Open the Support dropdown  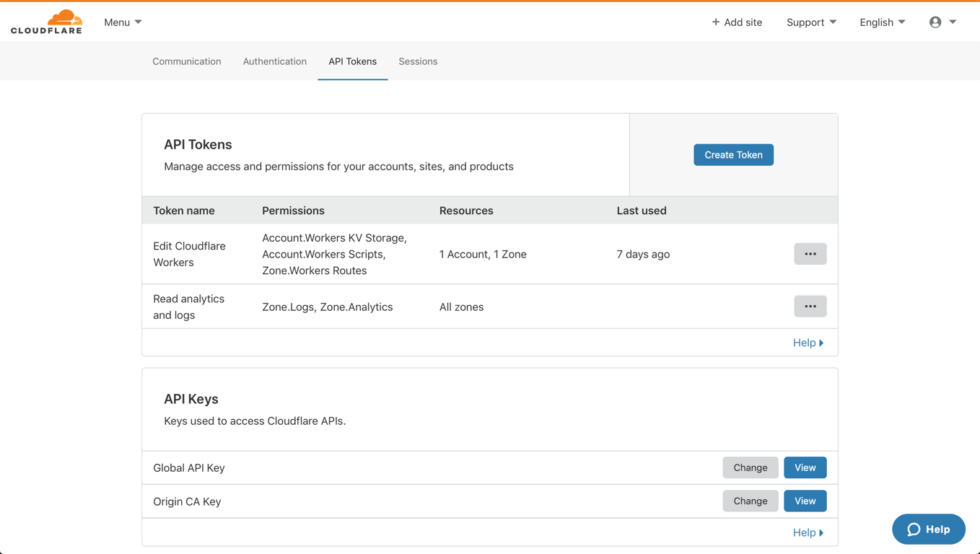[811, 22]
